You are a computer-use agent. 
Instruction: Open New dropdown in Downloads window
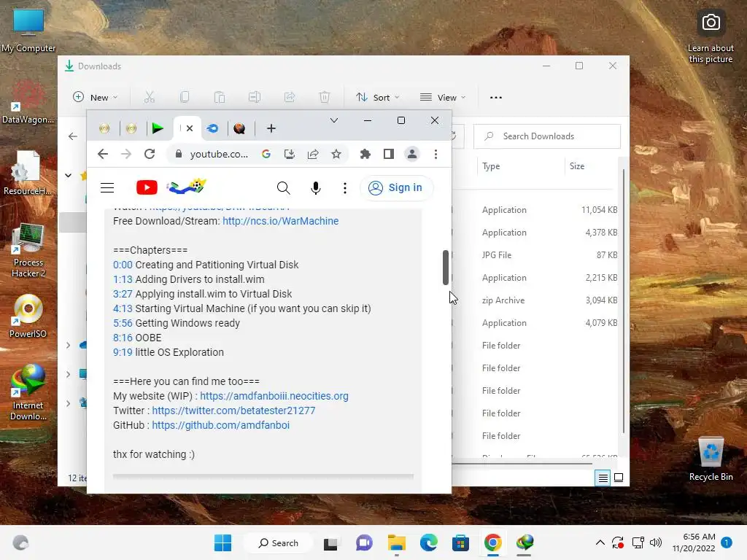[x=95, y=97]
